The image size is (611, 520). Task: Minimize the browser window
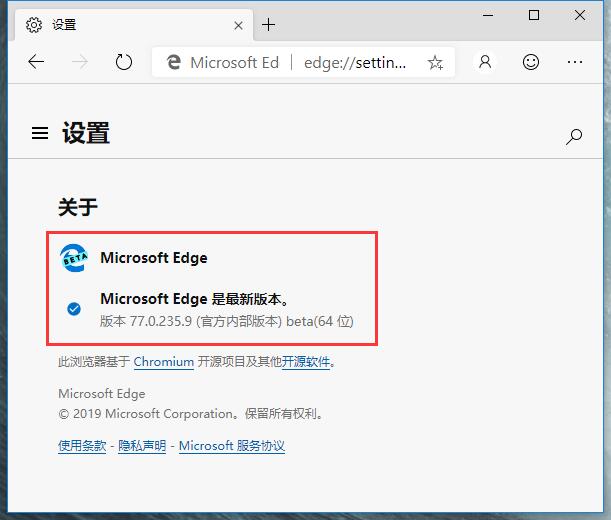488,16
